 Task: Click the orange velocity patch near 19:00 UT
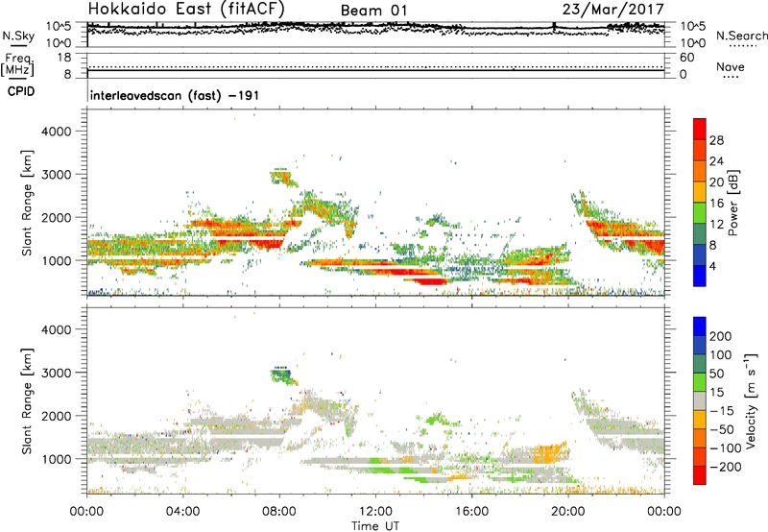pos(551,453)
